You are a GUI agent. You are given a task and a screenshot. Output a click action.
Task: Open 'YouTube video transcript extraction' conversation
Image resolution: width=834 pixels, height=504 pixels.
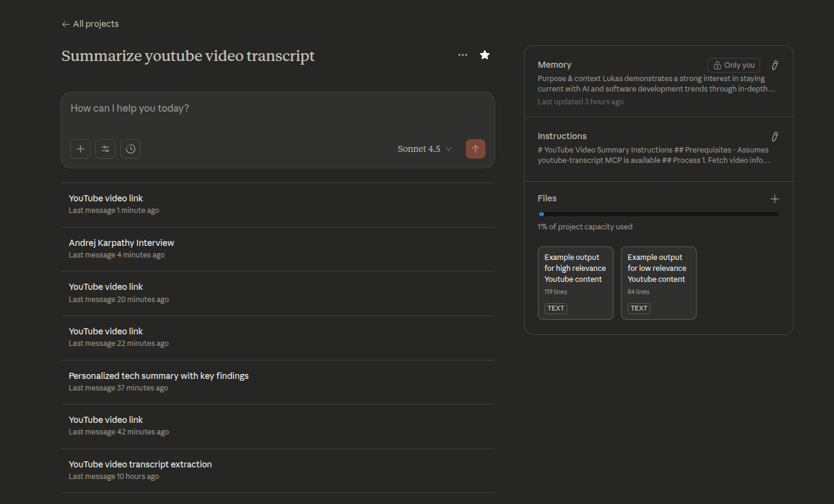click(140, 464)
